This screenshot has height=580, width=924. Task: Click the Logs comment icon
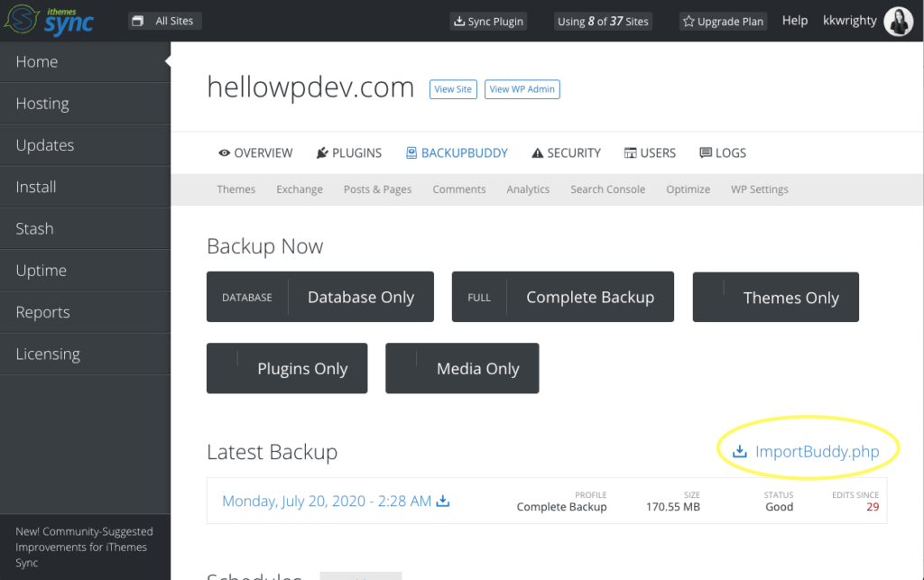[706, 153]
